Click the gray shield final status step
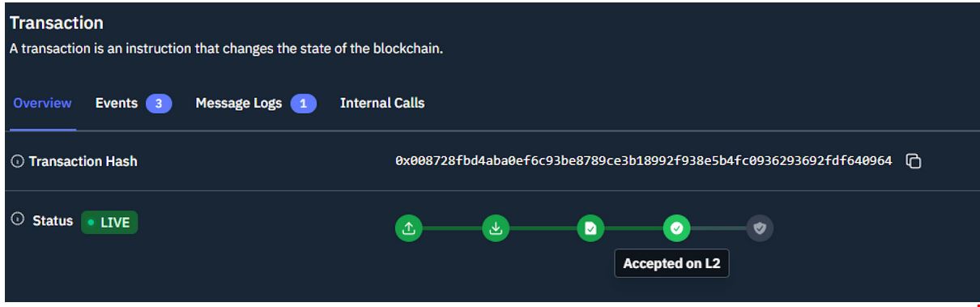Image resolution: width=980 pixels, height=307 pixels. [760, 228]
